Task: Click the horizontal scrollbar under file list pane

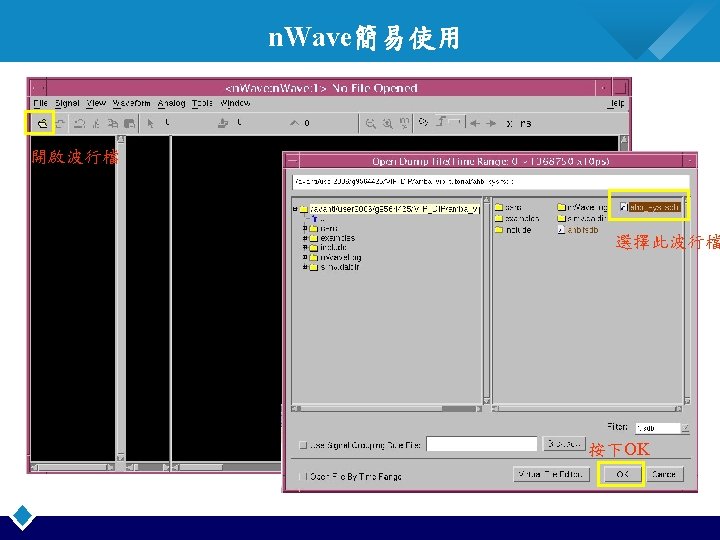Action: click(587, 408)
